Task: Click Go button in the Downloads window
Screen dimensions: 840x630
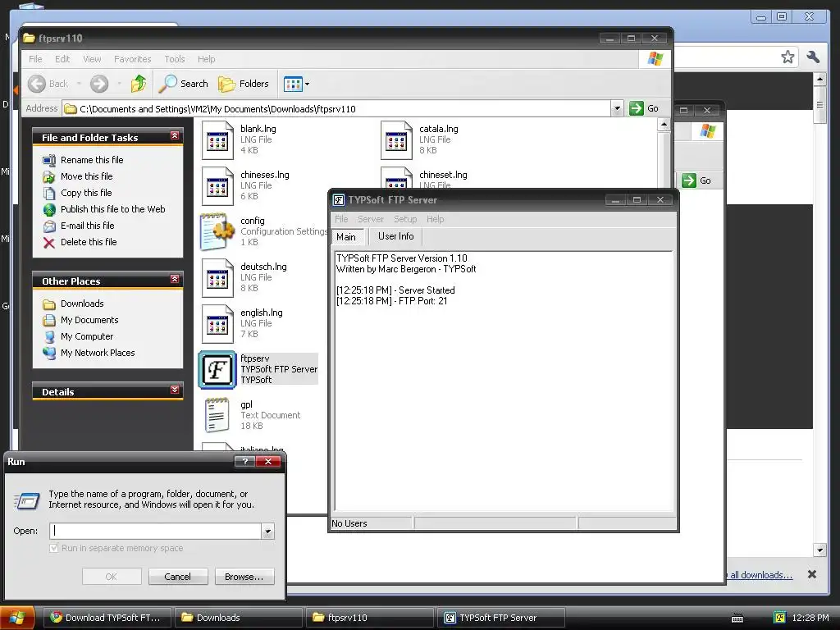Action: 696,180
